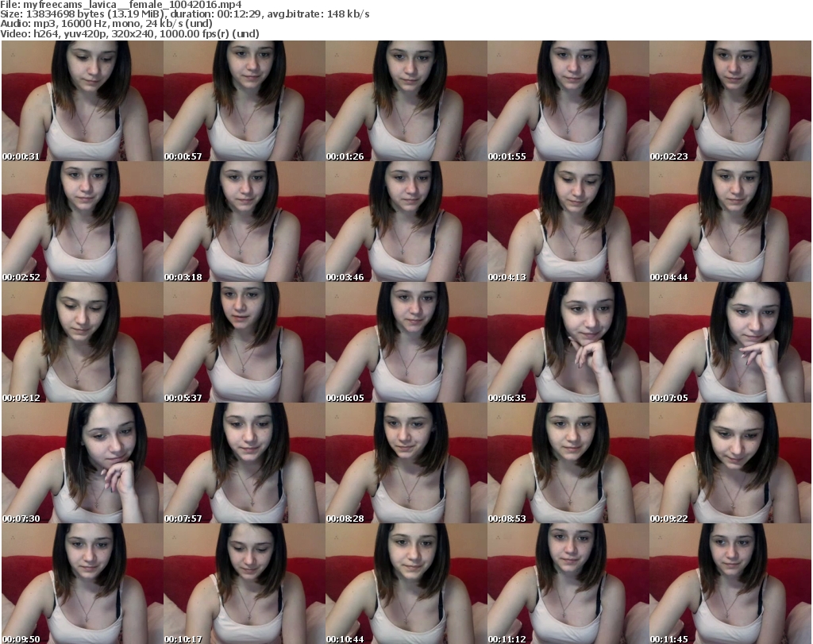
Task: Click the Audio mp3 info line
Action: (106, 24)
